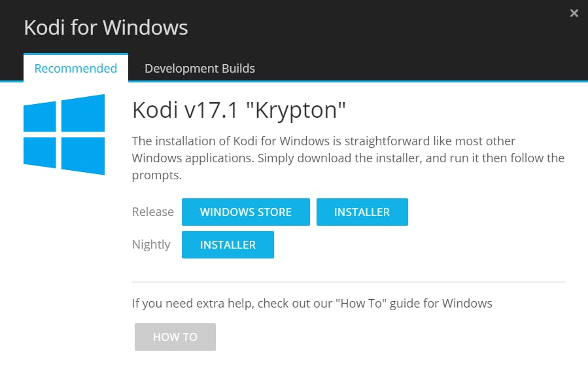Screen dimensions: 588x373
Task: Download the Release INSTALLER
Action: click(362, 212)
